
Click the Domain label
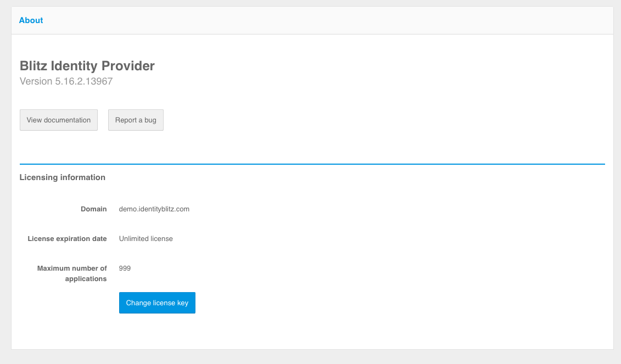pos(94,209)
